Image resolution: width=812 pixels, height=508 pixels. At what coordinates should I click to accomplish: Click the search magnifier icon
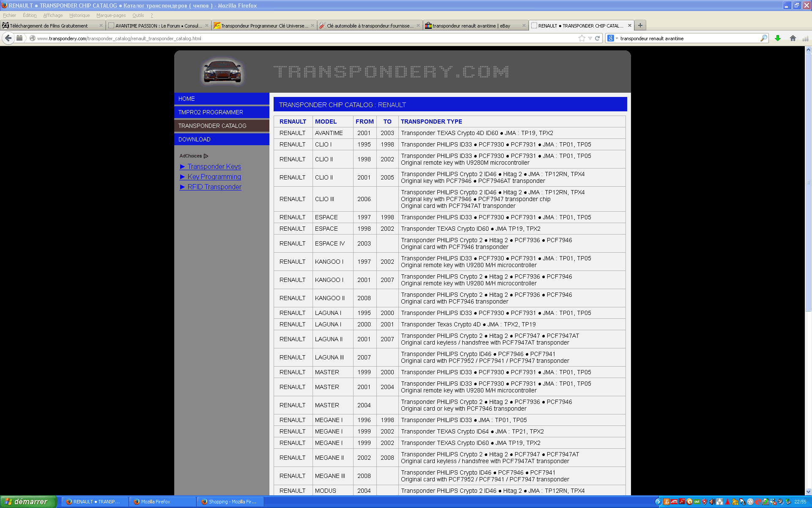pyautogui.click(x=763, y=38)
